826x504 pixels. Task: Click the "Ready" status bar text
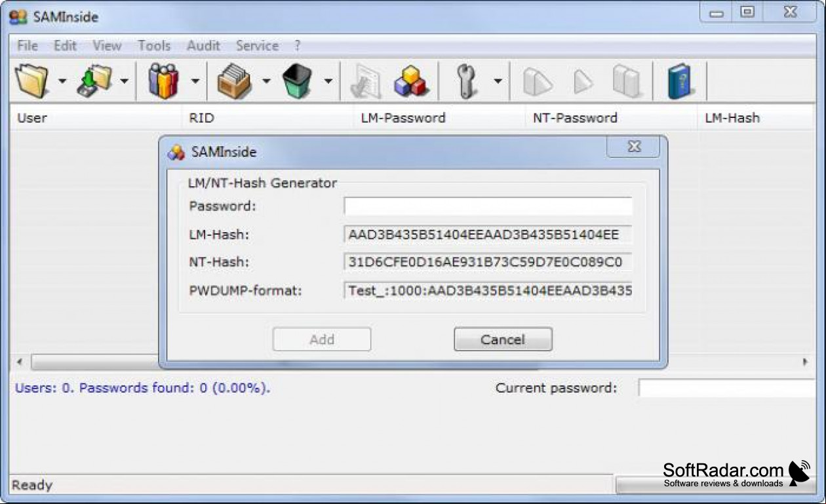pyautogui.click(x=32, y=486)
